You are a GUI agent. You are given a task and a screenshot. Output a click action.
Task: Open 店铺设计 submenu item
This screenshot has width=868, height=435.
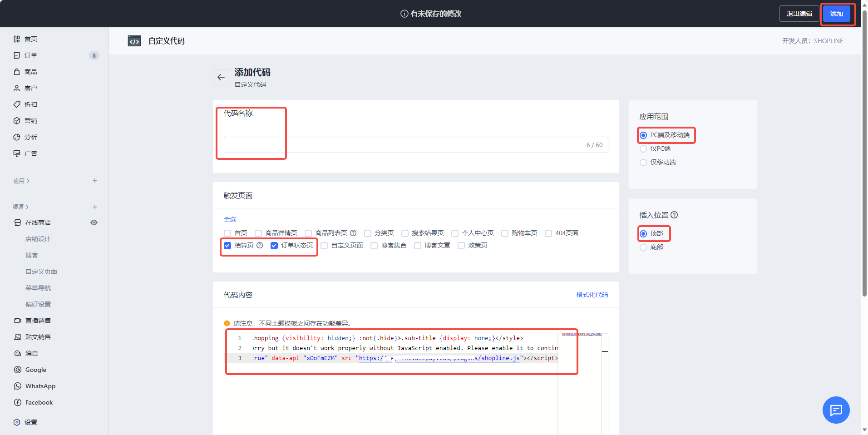tap(38, 239)
